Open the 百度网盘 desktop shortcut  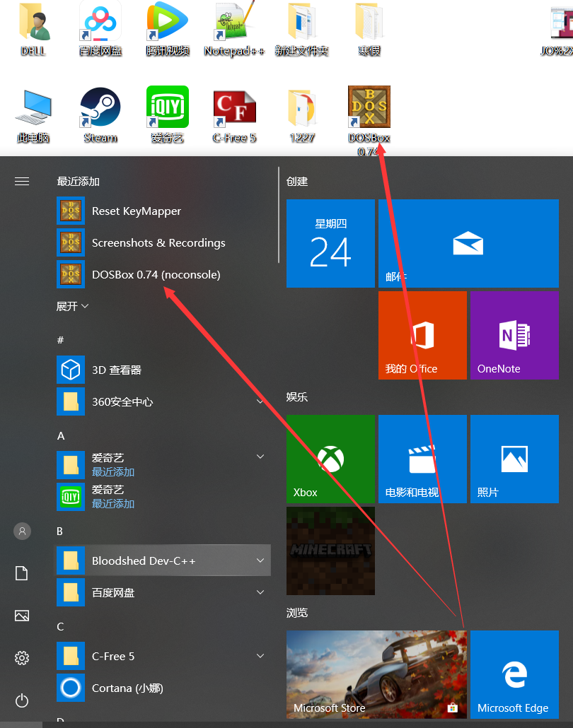100,29
